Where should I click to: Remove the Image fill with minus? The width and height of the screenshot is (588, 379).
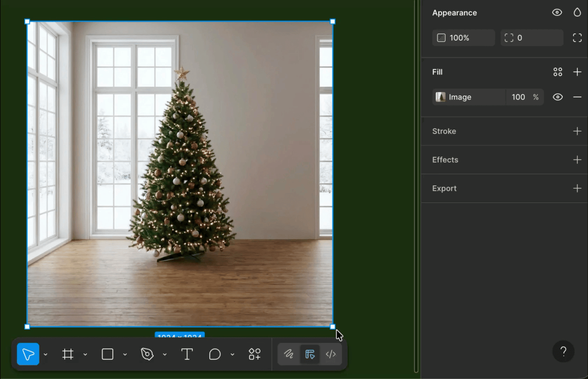pos(577,97)
